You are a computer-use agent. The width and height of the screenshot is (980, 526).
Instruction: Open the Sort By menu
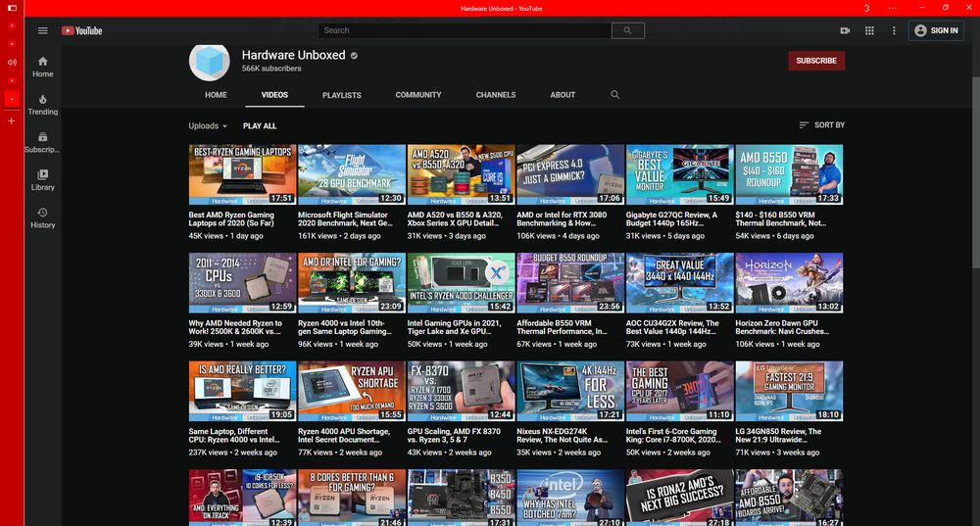(821, 125)
